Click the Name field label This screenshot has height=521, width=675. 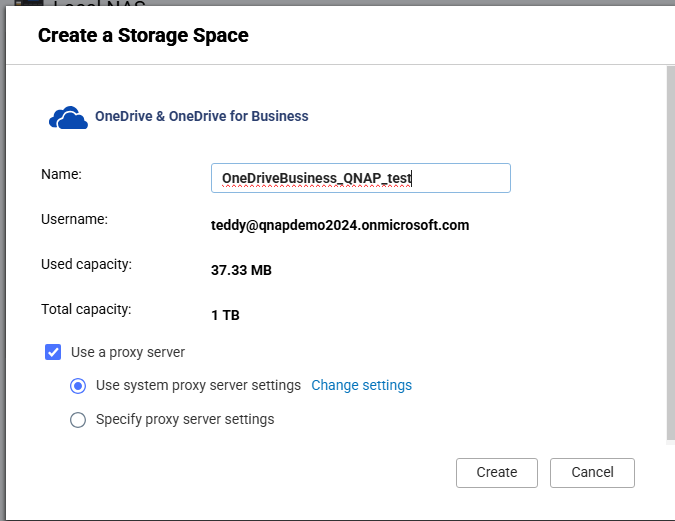pos(61,174)
